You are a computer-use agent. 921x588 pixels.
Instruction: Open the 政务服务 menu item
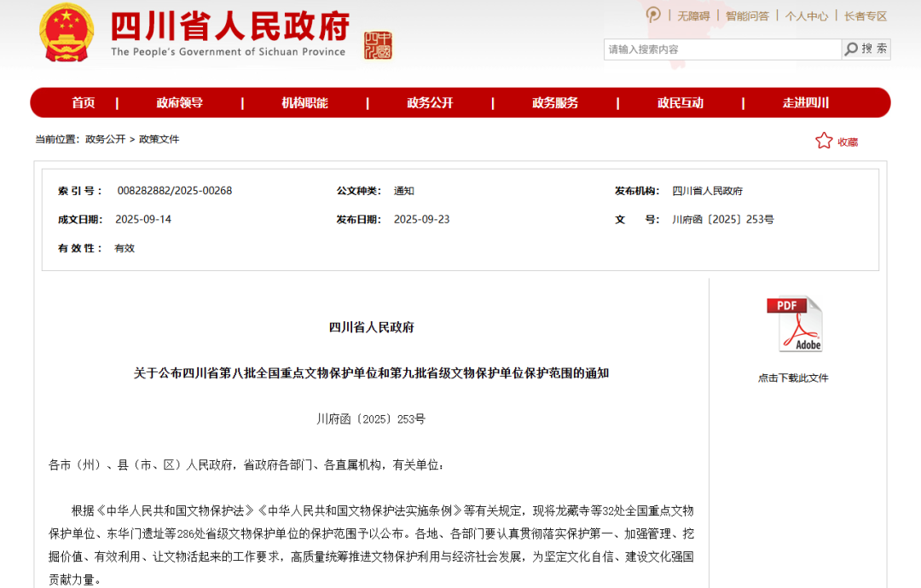coord(555,103)
